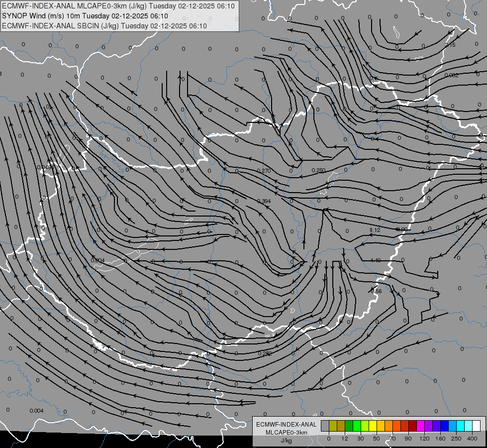
Task: Select the dark green legend swatch
Action: pyautogui.click(x=349, y=426)
